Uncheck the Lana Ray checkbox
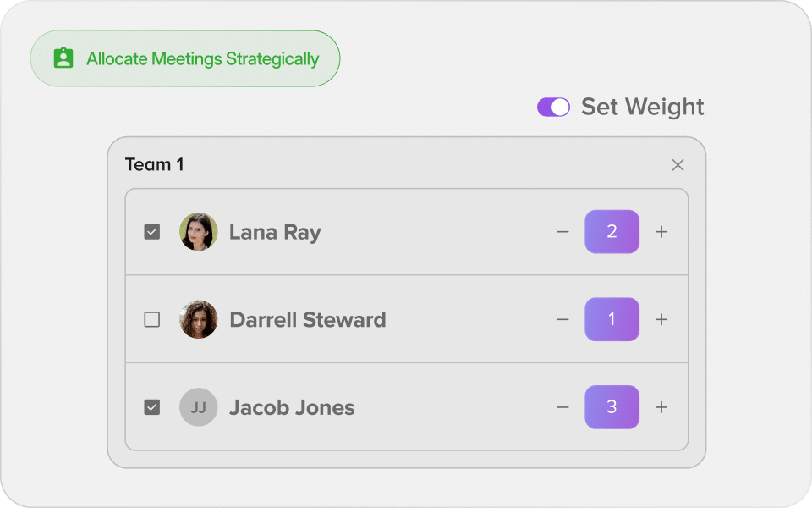The width and height of the screenshot is (812, 508). click(151, 232)
